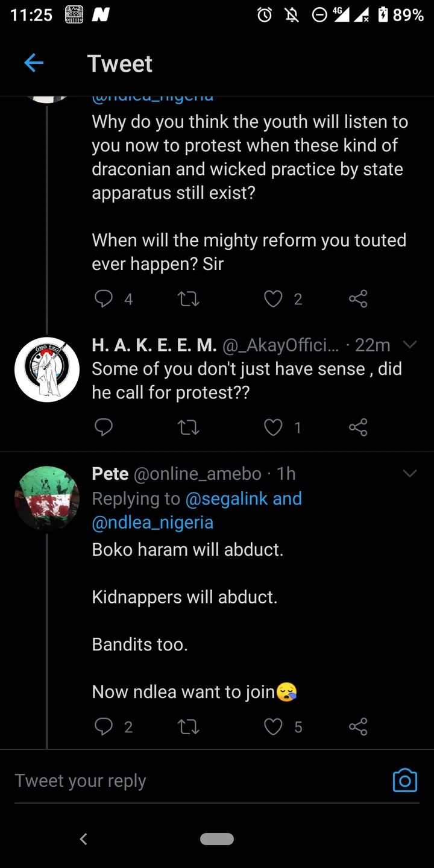Tap the Tweet your reply field
Viewport: 434px width, 868px height.
tap(199, 781)
